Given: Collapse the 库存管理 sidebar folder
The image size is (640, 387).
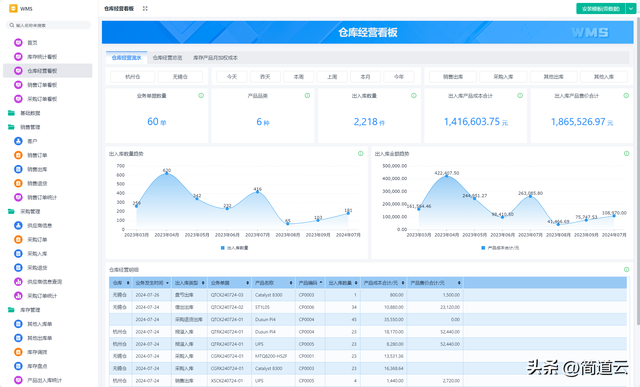Looking at the screenshot, I should (x=11, y=310).
